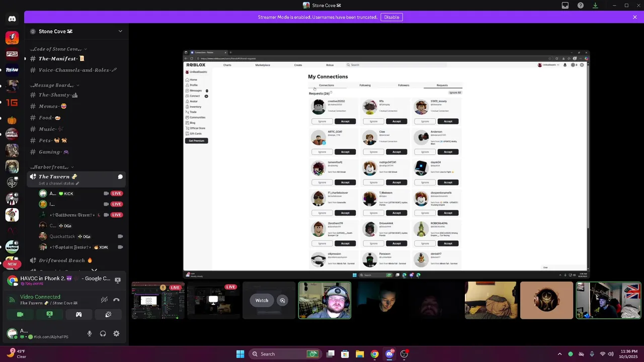Open the F2S server icon
Screen dimensions: 644x362
point(12,54)
